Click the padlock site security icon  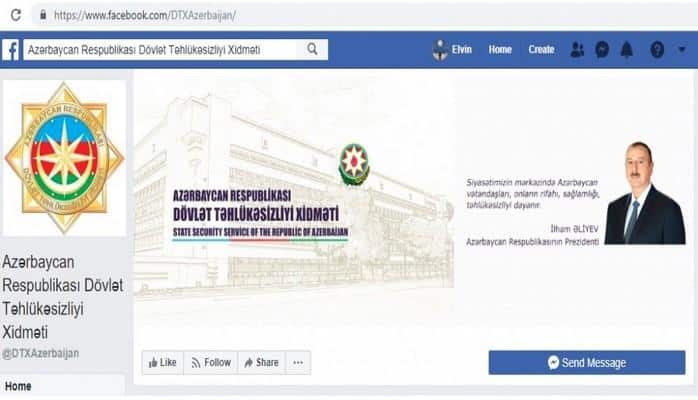(x=43, y=15)
